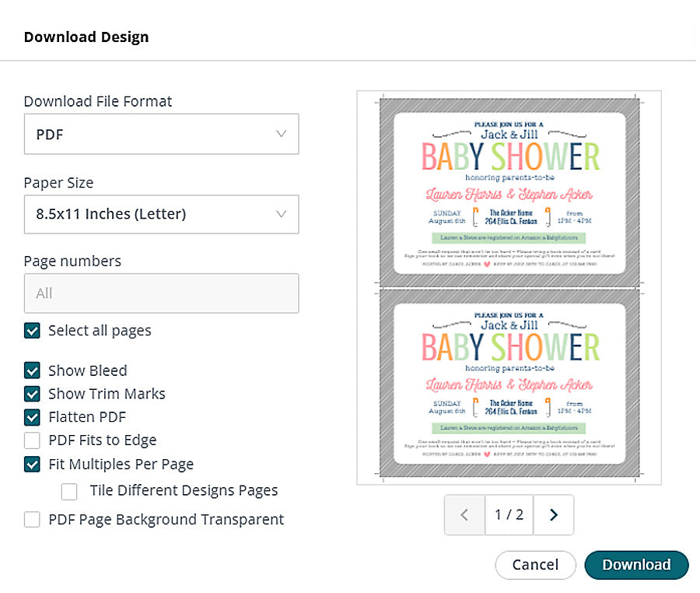The height and width of the screenshot is (593, 700).
Task: Uncheck the Flatten PDF checkbox
Action: [x=32, y=417]
